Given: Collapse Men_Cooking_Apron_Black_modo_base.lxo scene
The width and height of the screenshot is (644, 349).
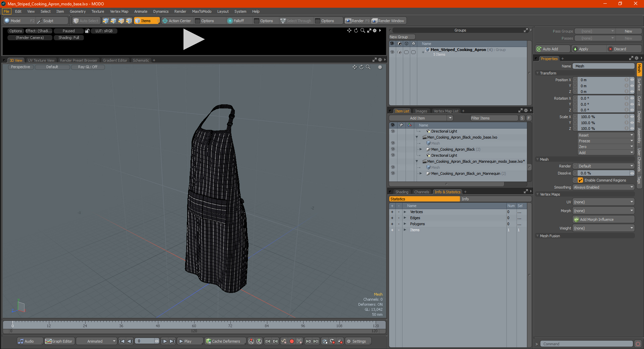Looking at the screenshot, I should [417, 137].
